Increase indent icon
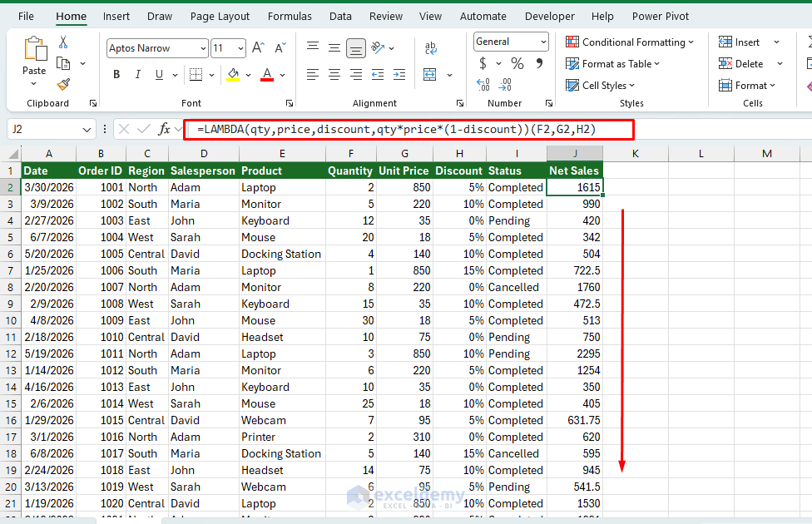 click(399, 75)
